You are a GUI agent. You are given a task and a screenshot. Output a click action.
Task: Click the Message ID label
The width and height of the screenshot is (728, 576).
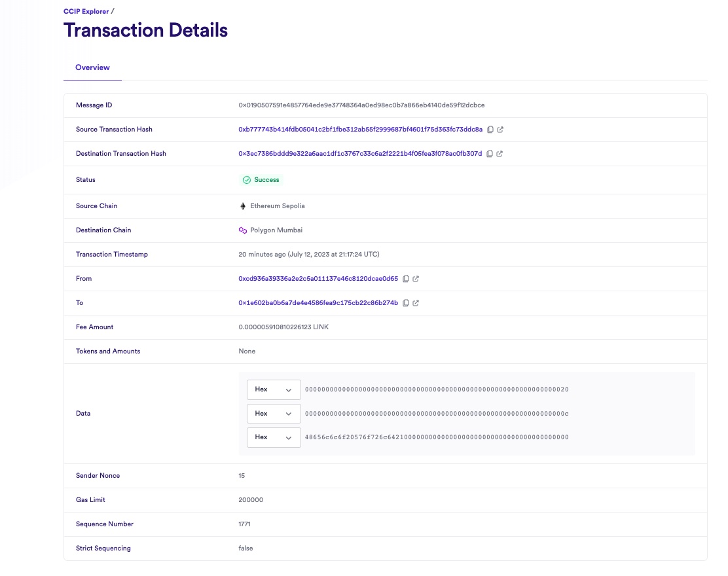[x=94, y=105]
